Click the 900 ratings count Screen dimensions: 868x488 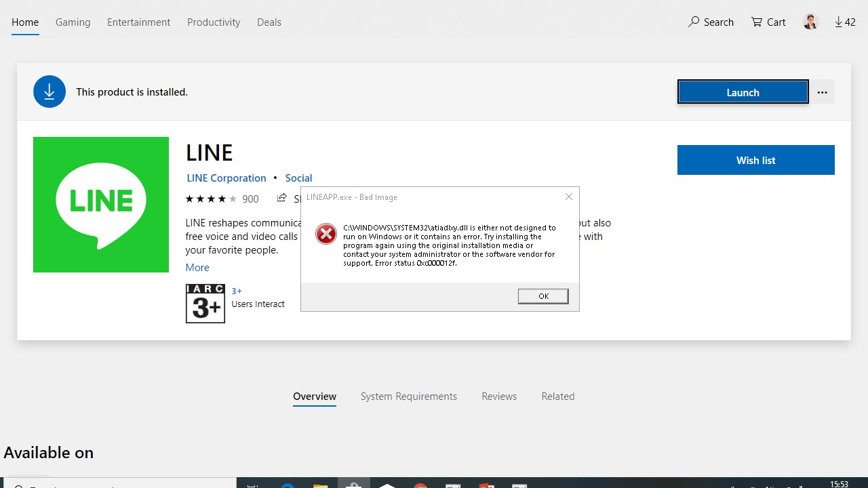[250, 199]
